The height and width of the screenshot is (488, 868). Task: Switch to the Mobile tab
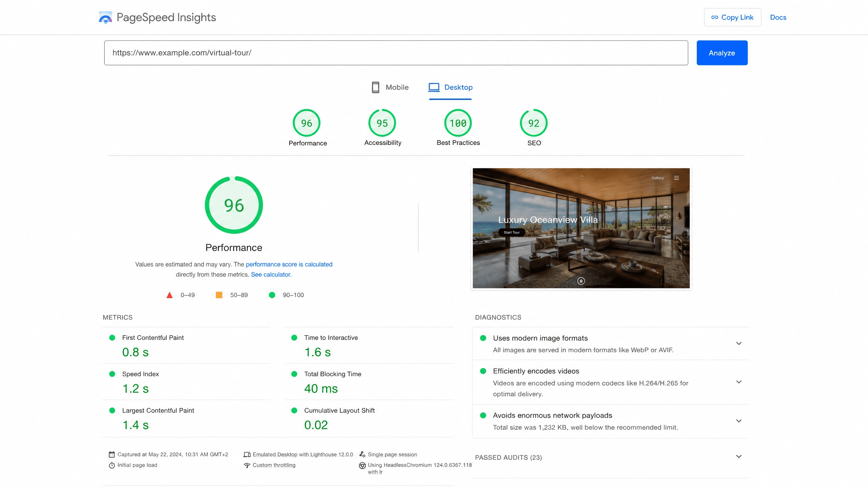point(390,87)
